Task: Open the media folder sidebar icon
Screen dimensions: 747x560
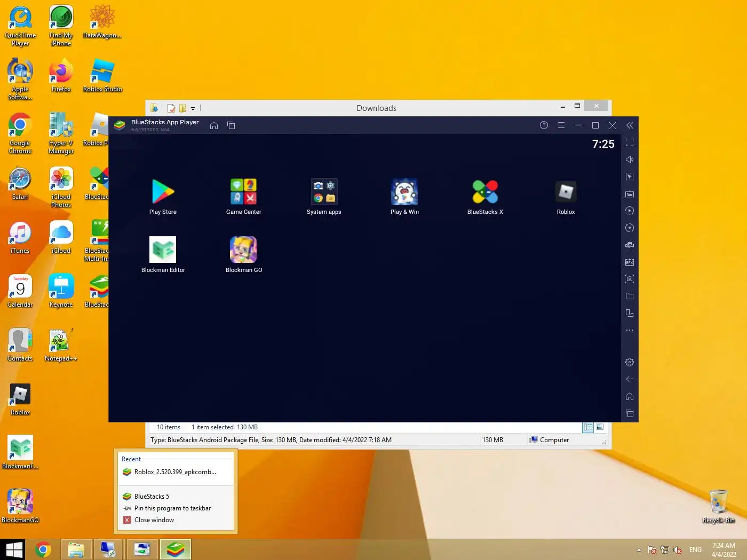Action: (630, 296)
